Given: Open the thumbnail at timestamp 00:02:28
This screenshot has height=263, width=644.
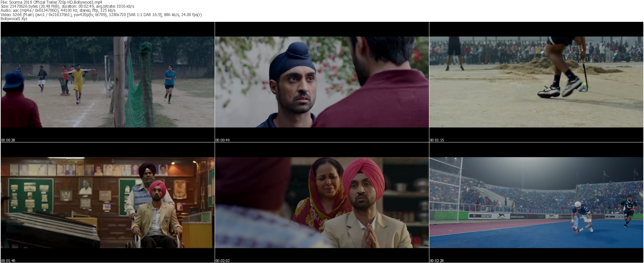Looking at the screenshot, I should click(x=536, y=203).
